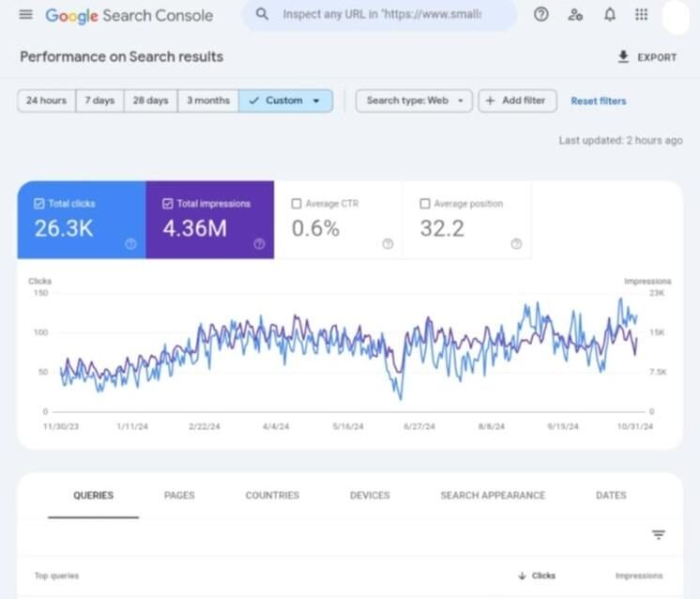Open the notifications bell
The height and width of the screenshot is (599, 700).
[x=610, y=15]
